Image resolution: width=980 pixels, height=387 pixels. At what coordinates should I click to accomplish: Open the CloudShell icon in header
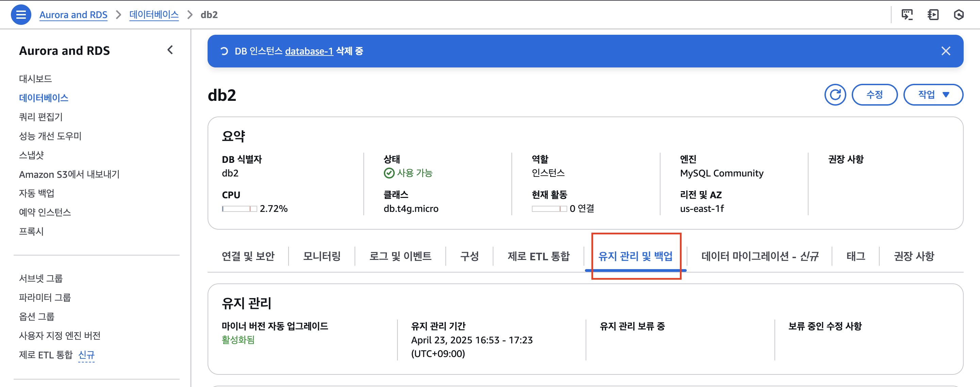pos(907,15)
